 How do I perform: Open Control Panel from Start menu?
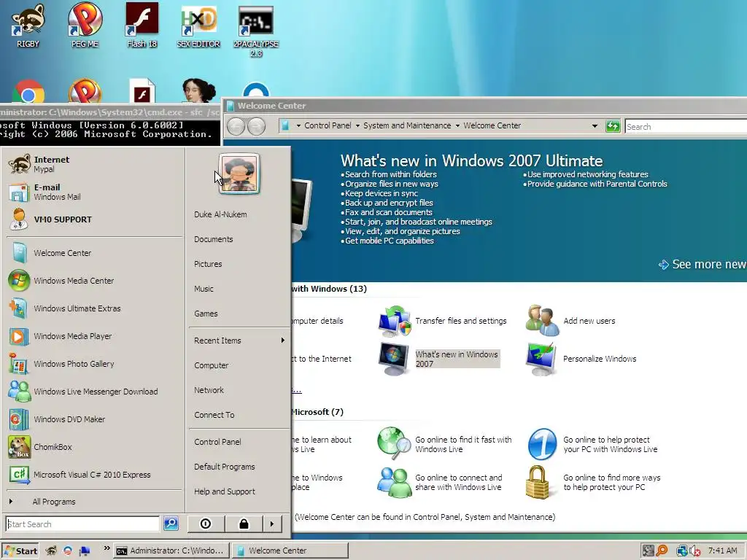(239, 441)
